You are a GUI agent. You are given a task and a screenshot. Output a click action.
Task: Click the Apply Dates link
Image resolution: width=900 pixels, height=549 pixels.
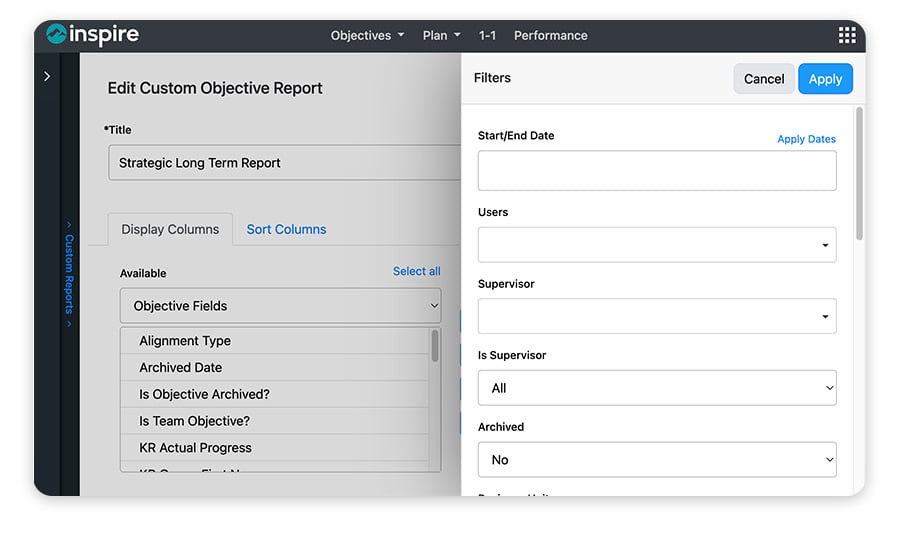tap(806, 139)
